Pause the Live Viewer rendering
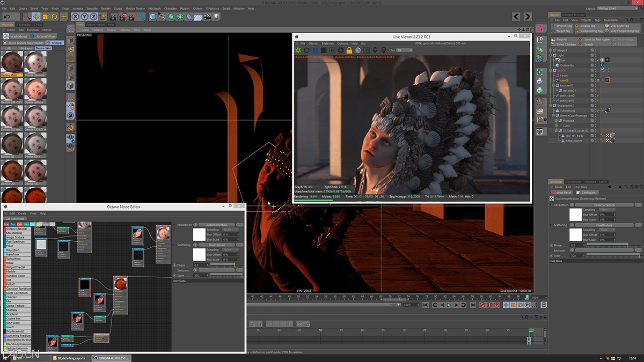The width and height of the screenshot is (644, 362). coord(316,50)
